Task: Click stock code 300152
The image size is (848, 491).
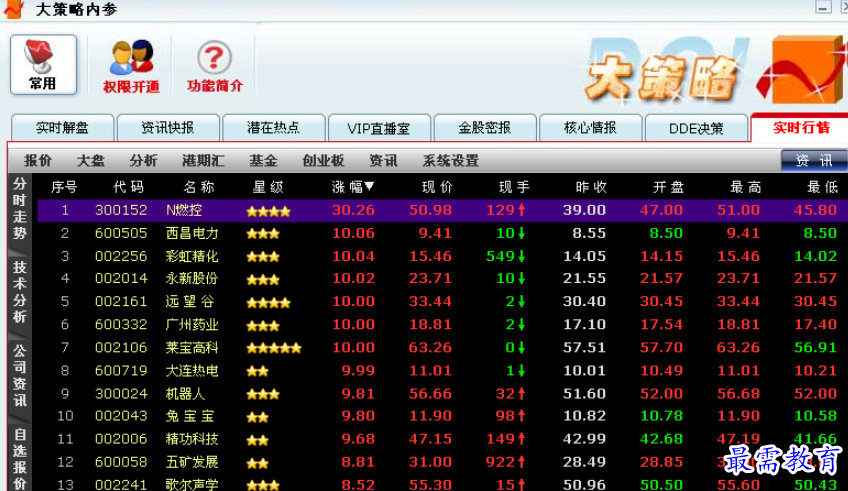Action: pyautogui.click(x=121, y=210)
